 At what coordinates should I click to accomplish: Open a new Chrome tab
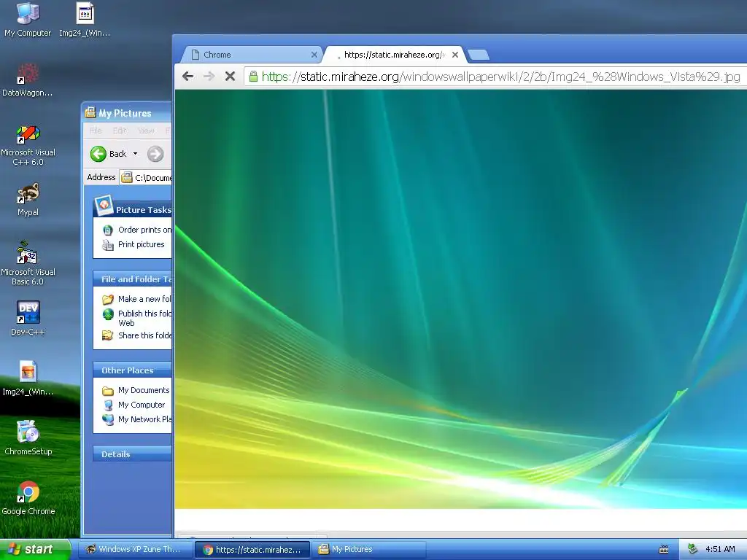pyautogui.click(x=479, y=55)
